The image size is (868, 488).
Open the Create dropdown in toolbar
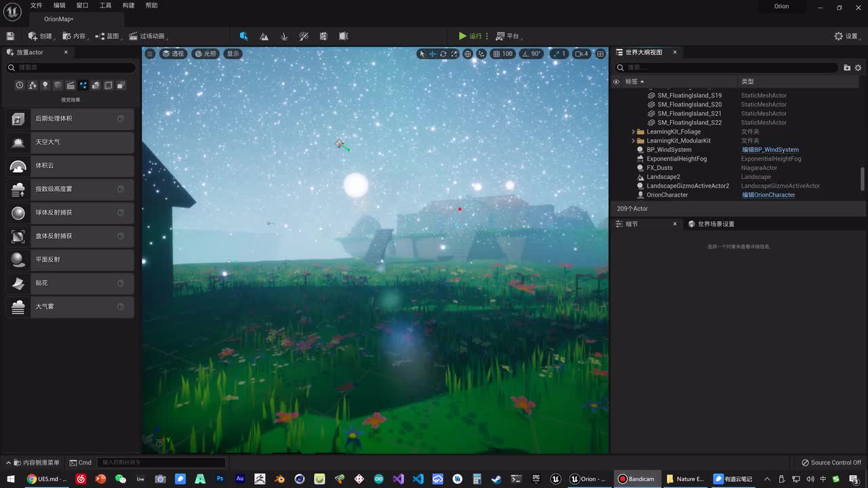(x=41, y=36)
